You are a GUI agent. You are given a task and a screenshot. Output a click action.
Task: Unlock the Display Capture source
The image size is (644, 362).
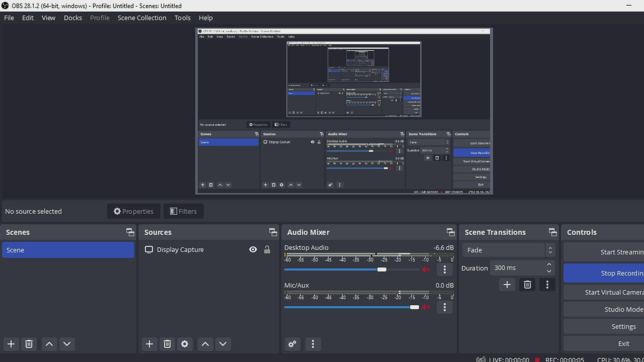(x=267, y=249)
